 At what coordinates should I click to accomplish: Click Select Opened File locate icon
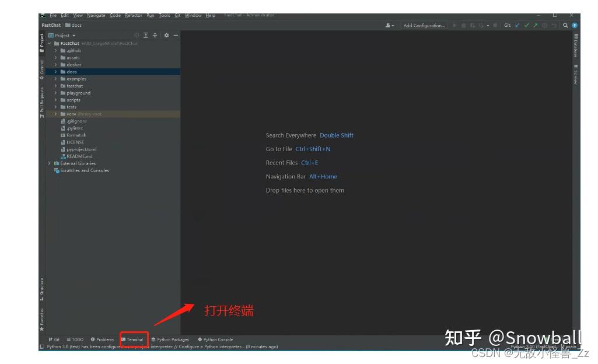click(137, 35)
